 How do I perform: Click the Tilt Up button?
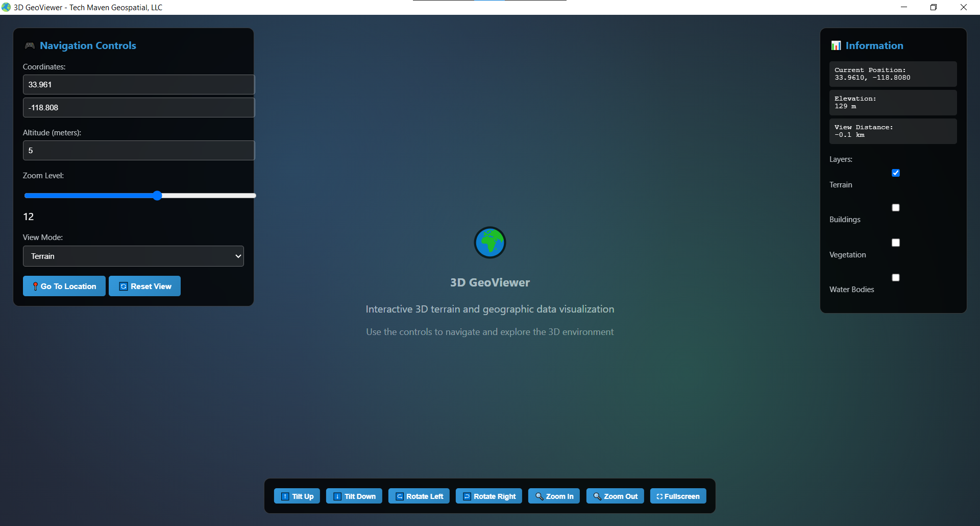click(297, 496)
